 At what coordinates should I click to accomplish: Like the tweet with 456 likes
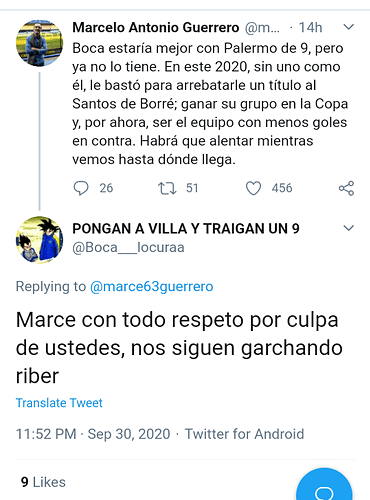pos(253,188)
